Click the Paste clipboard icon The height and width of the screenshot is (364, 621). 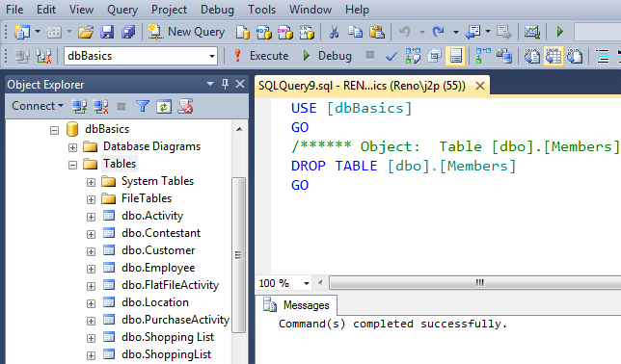pyautogui.click(x=377, y=32)
